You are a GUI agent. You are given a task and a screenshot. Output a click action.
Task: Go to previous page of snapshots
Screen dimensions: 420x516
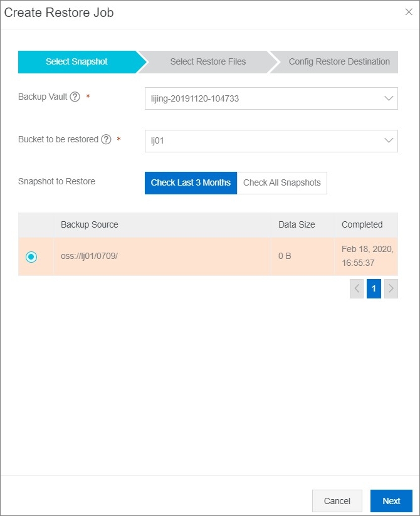pos(357,288)
